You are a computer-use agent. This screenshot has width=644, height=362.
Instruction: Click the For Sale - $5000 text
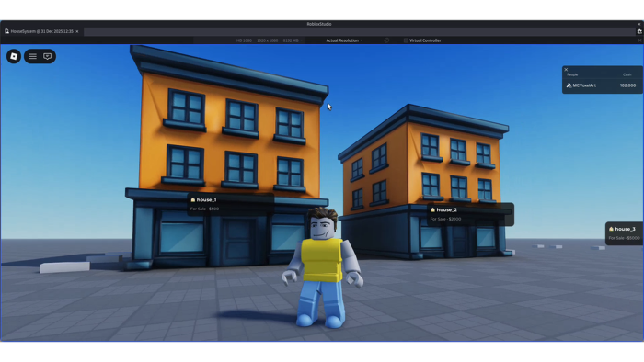(x=625, y=238)
